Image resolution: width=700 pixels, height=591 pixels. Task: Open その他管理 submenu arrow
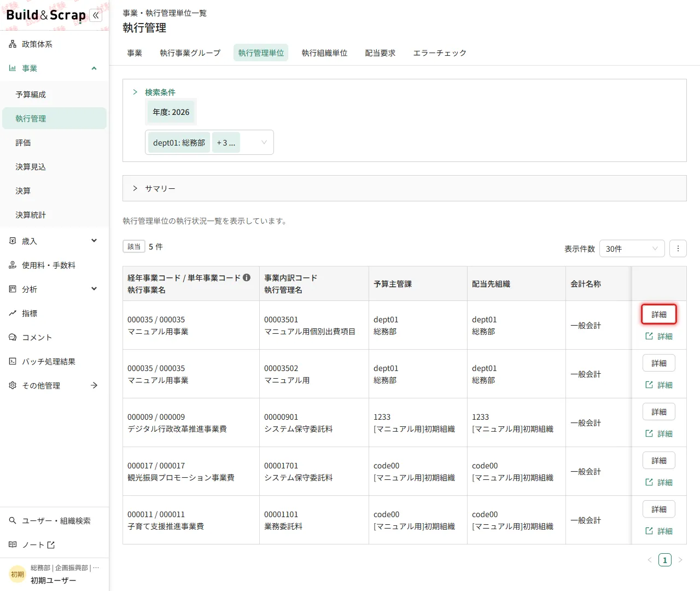pyautogui.click(x=94, y=386)
